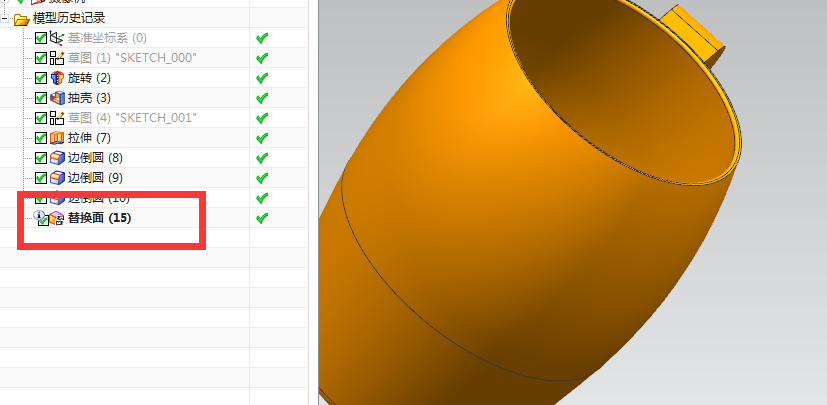Click the green status checkmark for 拉伸 (7)
This screenshot has width=827, height=405.
[262, 138]
